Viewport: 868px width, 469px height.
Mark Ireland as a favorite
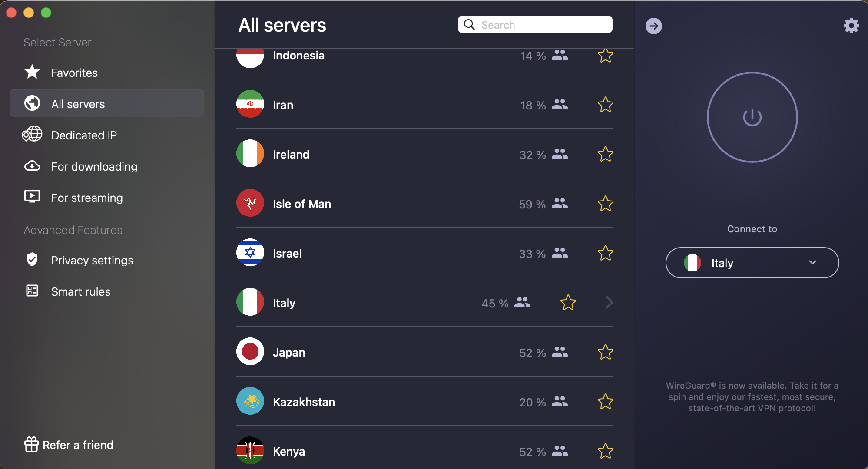pyautogui.click(x=606, y=154)
